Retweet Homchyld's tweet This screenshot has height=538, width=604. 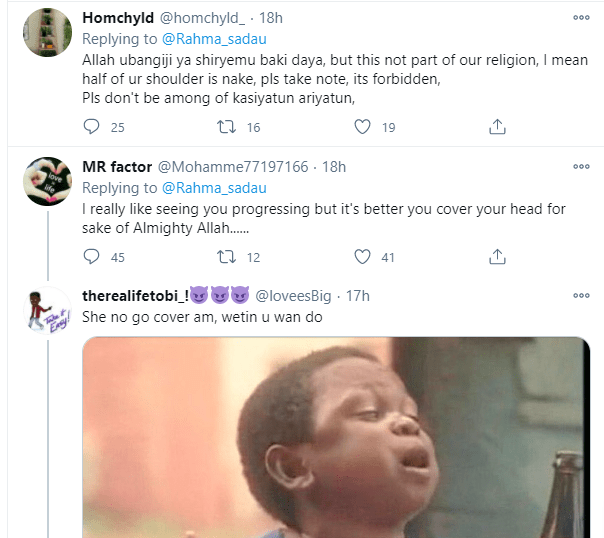click(227, 127)
